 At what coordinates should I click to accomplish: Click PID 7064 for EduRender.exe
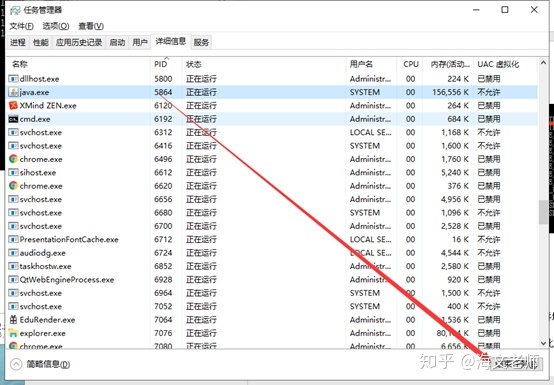163,320
